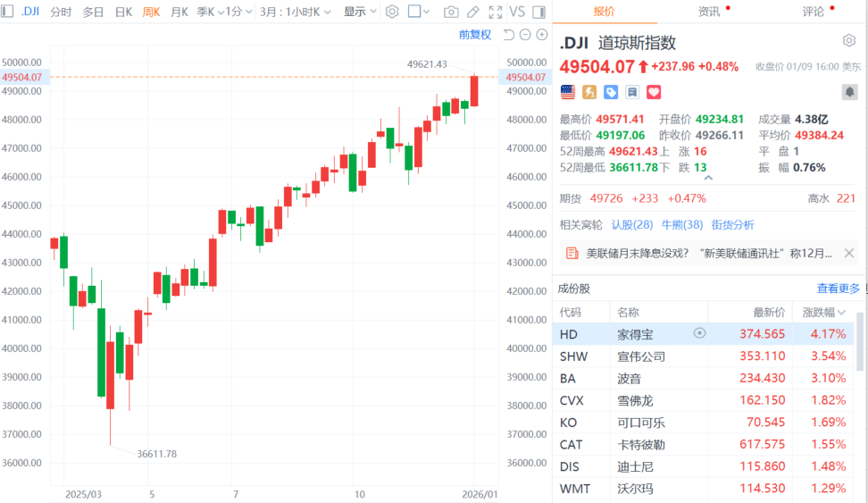Take a chart screenshot with camera icon
868x503 pixels.
(451, 12)
